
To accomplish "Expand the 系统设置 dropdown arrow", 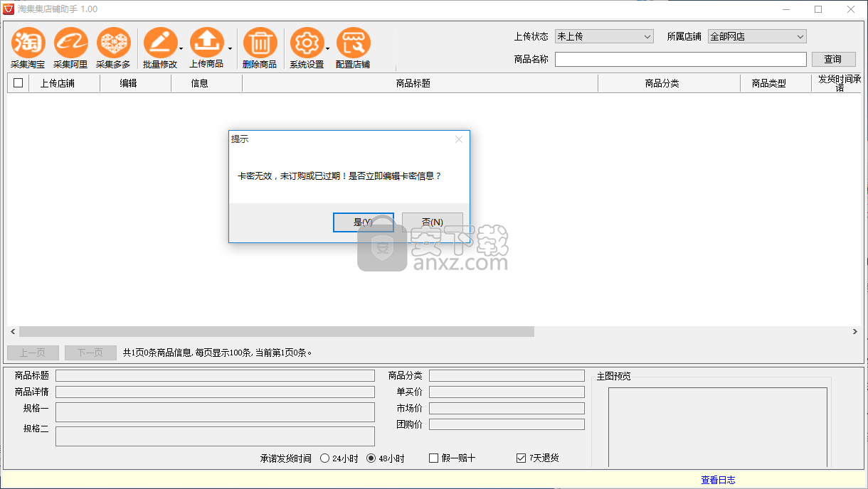I will [328, 49].
